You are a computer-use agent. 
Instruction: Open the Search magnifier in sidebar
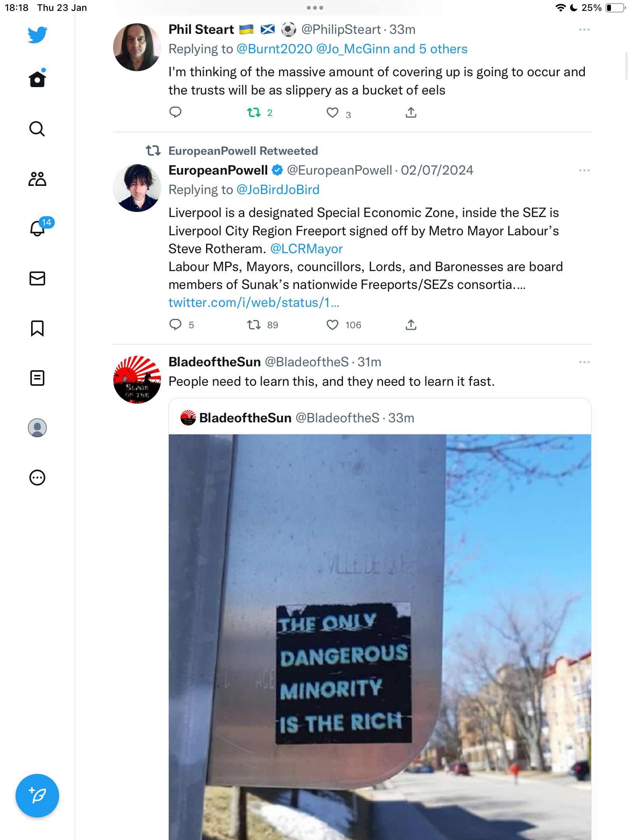click(x=37, y=129)
